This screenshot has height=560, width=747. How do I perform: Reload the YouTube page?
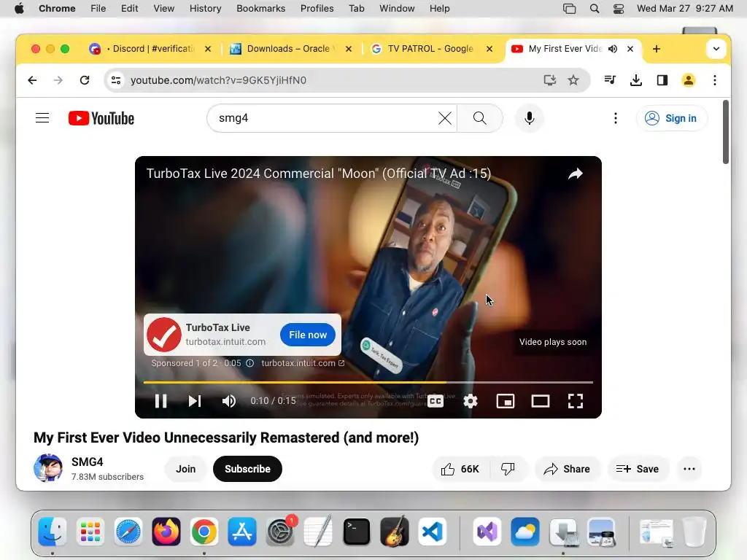click(x=85, y=80)
